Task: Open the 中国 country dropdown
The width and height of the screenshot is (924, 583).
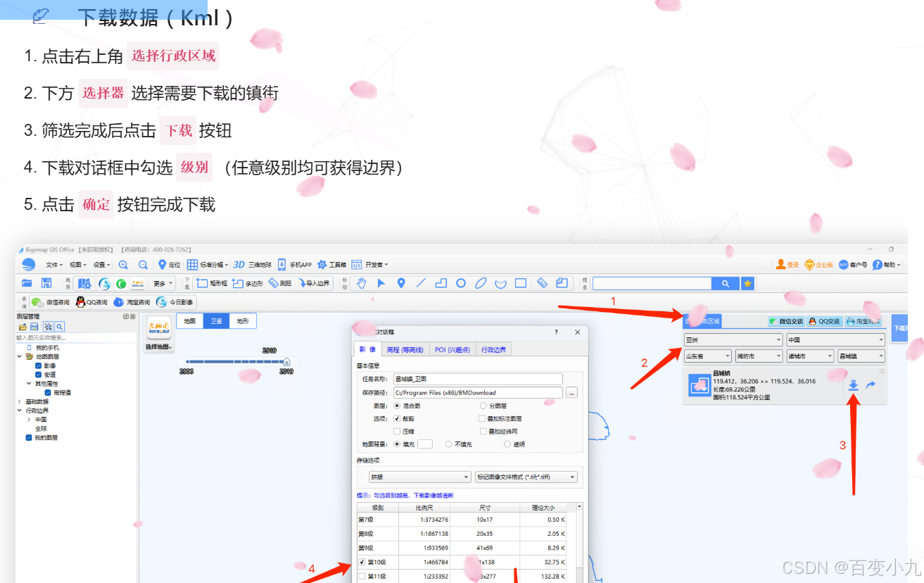Action: click(835, 340)
